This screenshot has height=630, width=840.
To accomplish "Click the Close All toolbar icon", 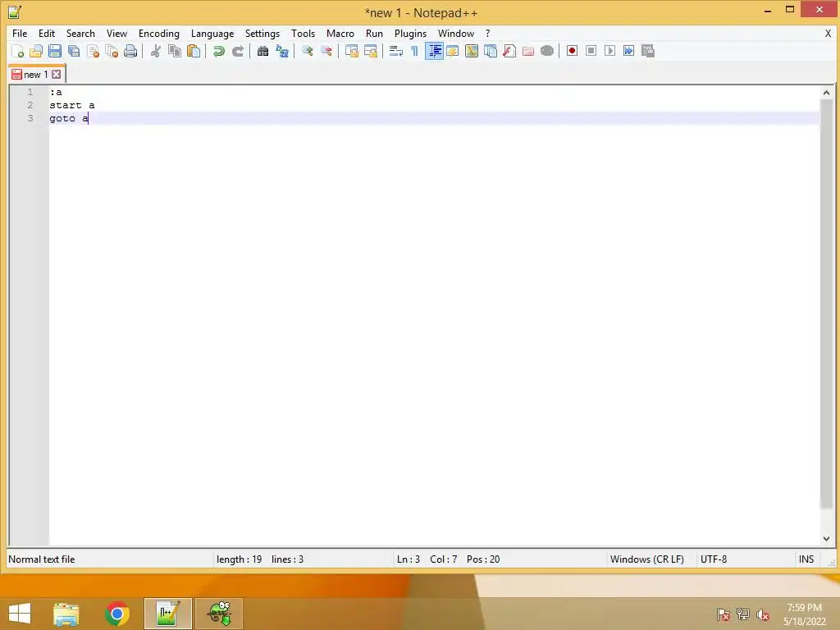I will [112, 51].
